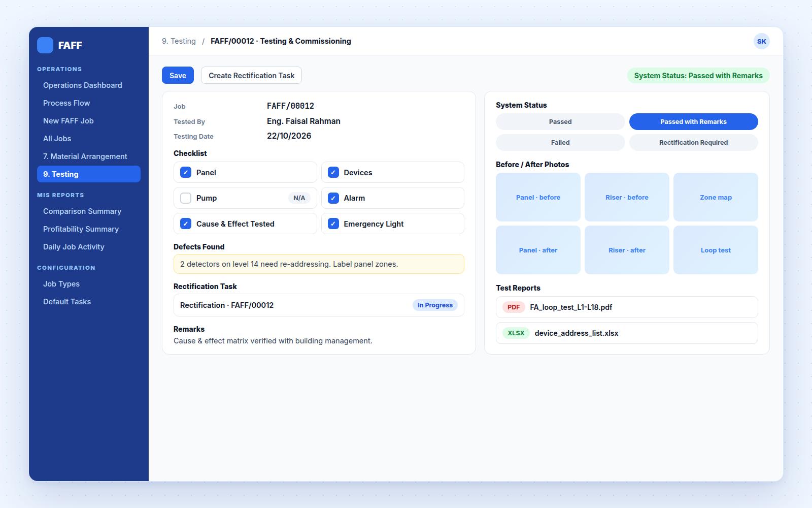Click Create Rectification Task button
812x508 pixels.
click(251, 75)
